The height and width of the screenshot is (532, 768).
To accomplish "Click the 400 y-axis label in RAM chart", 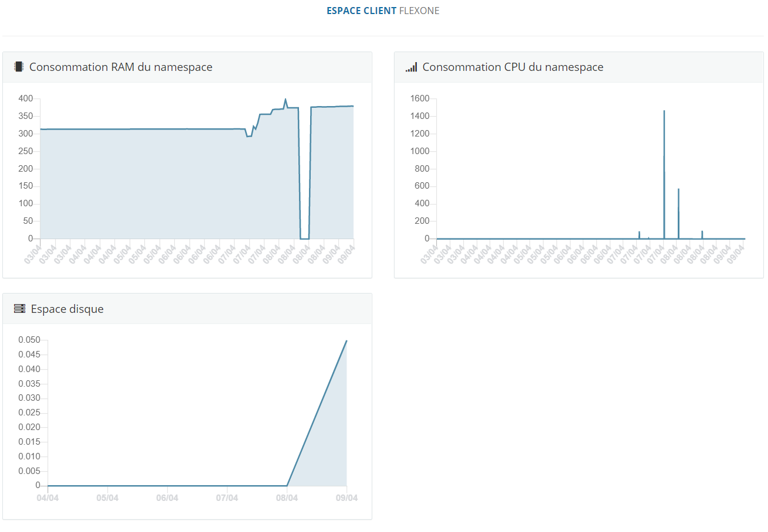I will (25, 98).
